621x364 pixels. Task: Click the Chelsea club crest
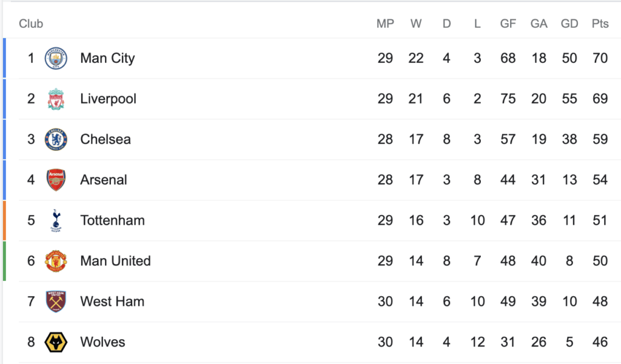(56, 139)
